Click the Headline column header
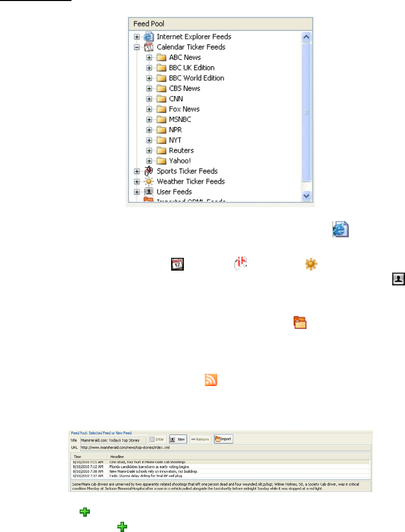405x532 pixels. click(x=238, y=456)
